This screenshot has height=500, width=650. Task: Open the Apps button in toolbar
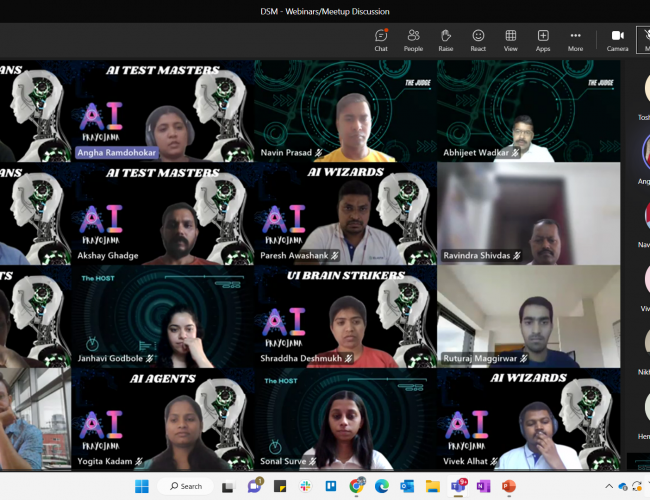click(x=543, y=40)
